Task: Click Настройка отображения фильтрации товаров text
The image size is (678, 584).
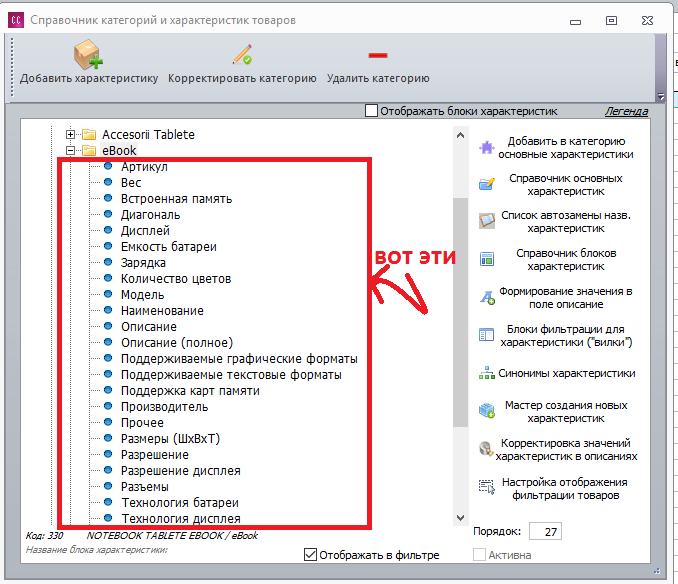Action: (565, 488)
